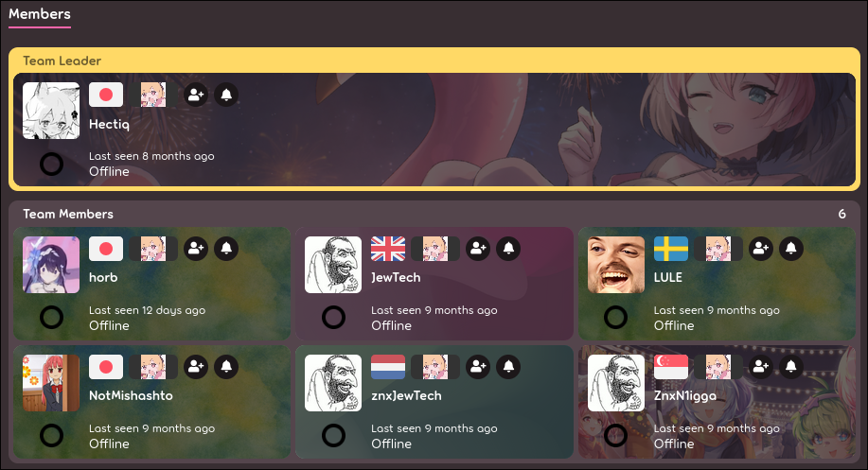The width and height of the screenshot is (868, 470).
Task: Add Hectiq as a friend
Action: click(x=196, y=95)
